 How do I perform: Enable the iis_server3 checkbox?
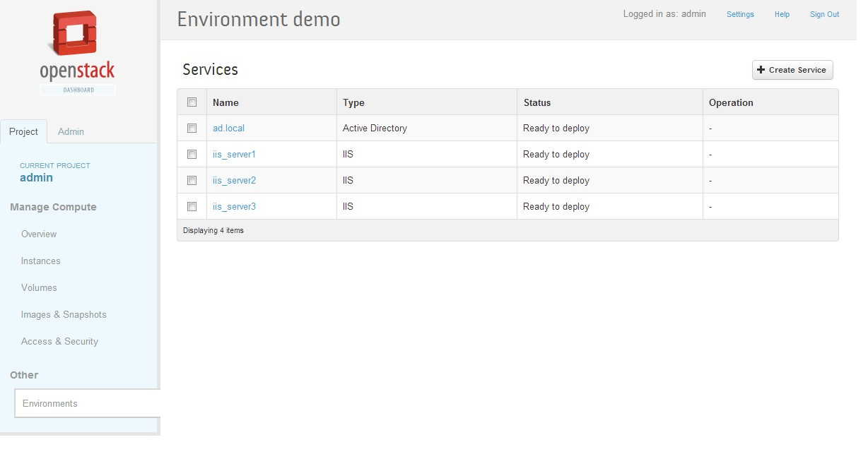[192, 206]
